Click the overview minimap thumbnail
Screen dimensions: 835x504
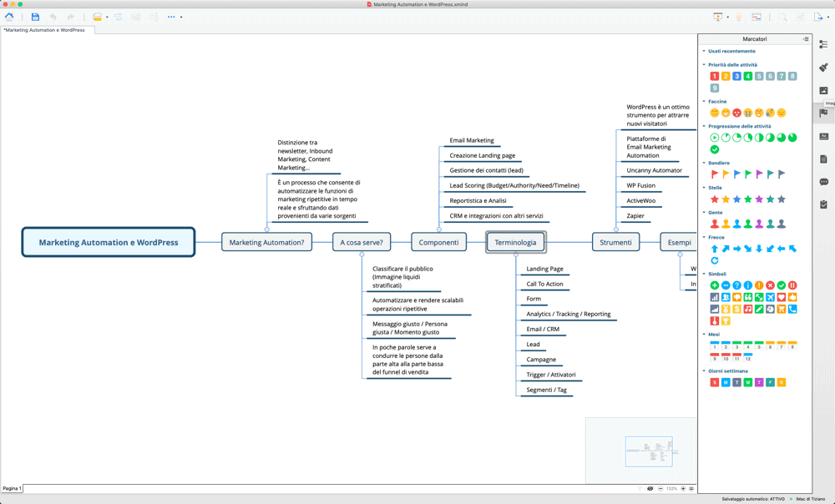pyautogui.click(x=640, y=451)
